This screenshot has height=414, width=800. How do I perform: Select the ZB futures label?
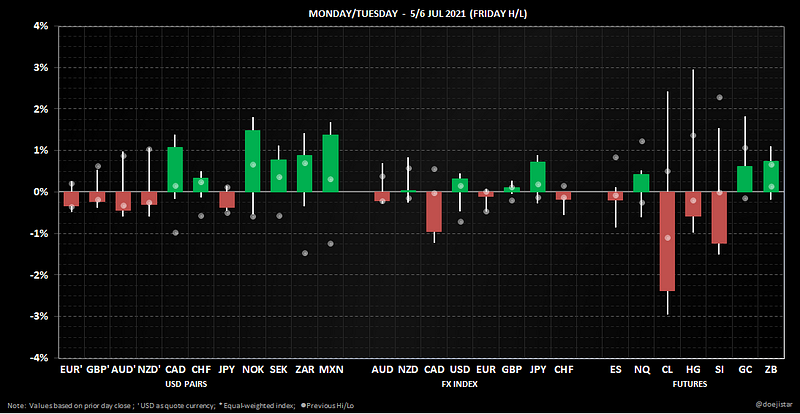pyautogui.click(x=771, y=369)
